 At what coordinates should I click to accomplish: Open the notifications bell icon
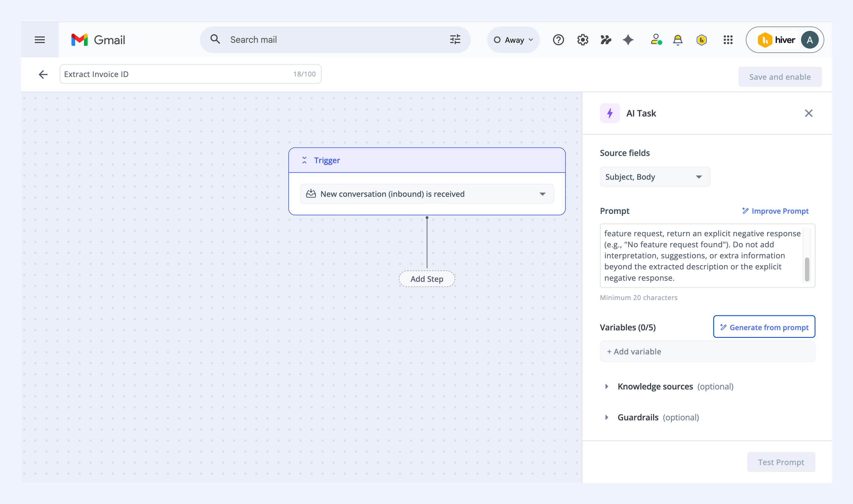click(678, 40)
